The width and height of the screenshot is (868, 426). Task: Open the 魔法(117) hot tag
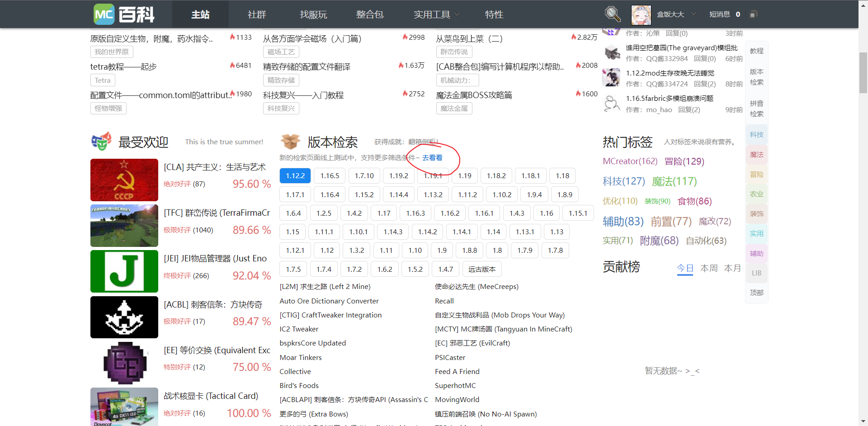674,181
